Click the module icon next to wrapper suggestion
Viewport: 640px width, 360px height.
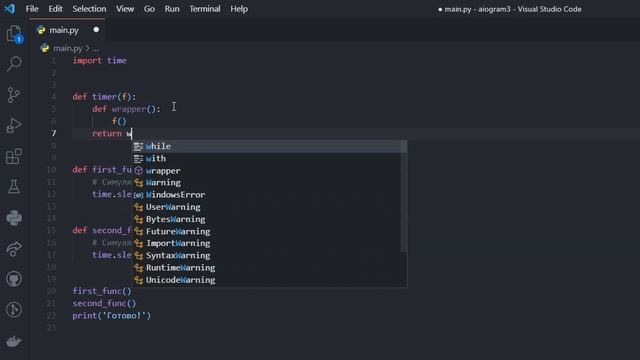(139, 171)
